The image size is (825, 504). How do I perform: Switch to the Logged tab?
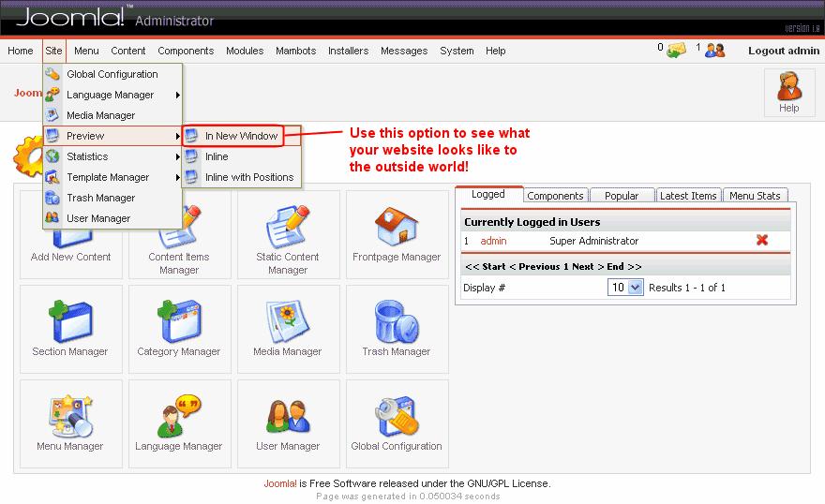pyautogui.click(x=488, y=195)
